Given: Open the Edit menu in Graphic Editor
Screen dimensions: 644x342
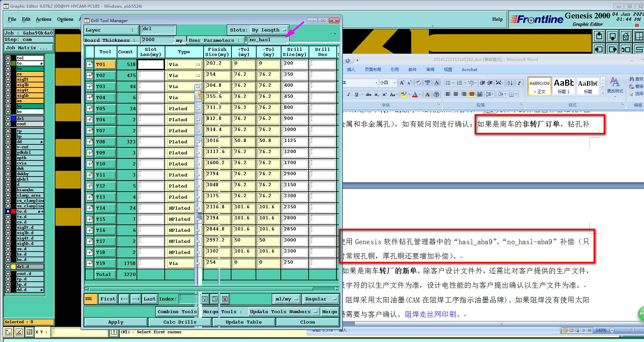Looking at the screenshot, I should (x=26, y=19).
